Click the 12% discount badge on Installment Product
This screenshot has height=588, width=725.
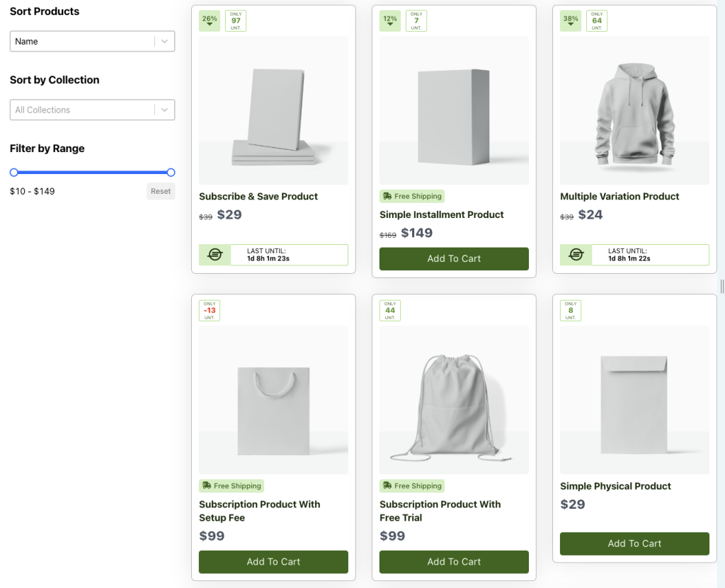pyautogui.click(x=390, y=21)
